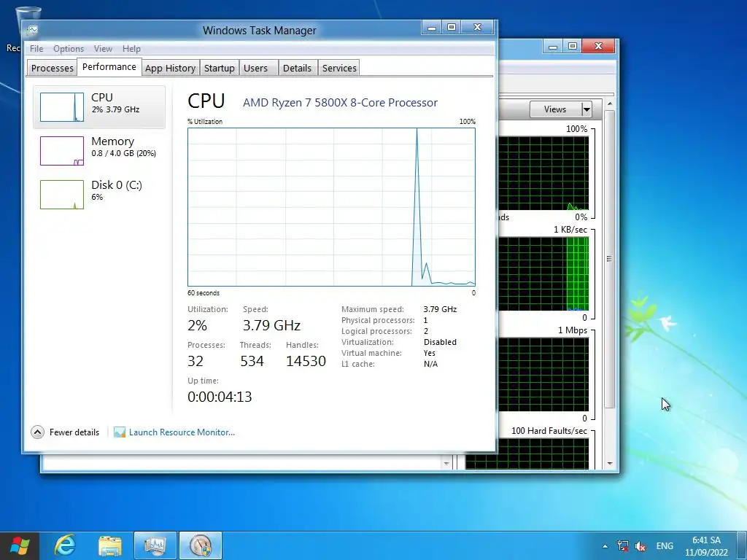This screenshot has height=560, width=747.
Task: Launch Internet Explorer from the taskbar
Action: 65,545
